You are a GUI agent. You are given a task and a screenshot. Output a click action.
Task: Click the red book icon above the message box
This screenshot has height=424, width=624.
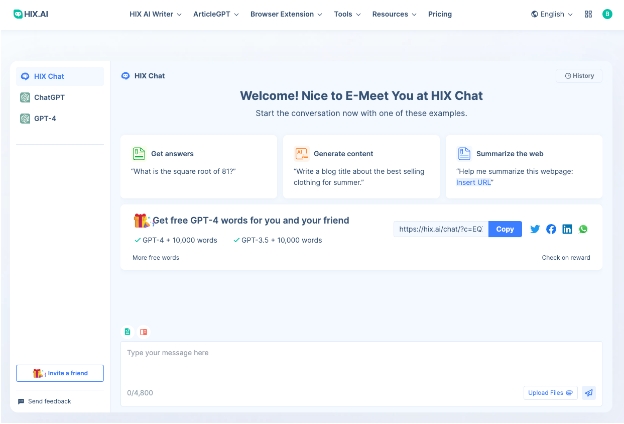143,332
